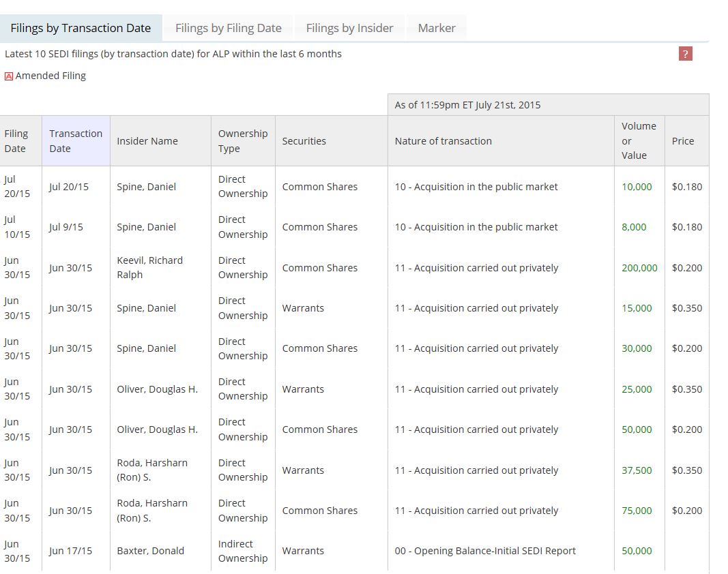The width and height of the screenshot is (728, 574).
Task: Click the Securities column header
Action: [304, 141]
